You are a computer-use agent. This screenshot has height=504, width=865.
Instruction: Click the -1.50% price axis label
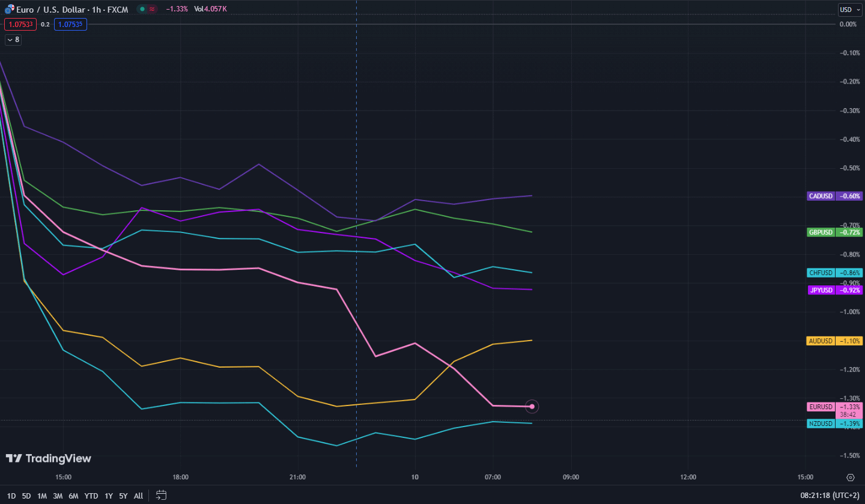(x=849, y=455)
